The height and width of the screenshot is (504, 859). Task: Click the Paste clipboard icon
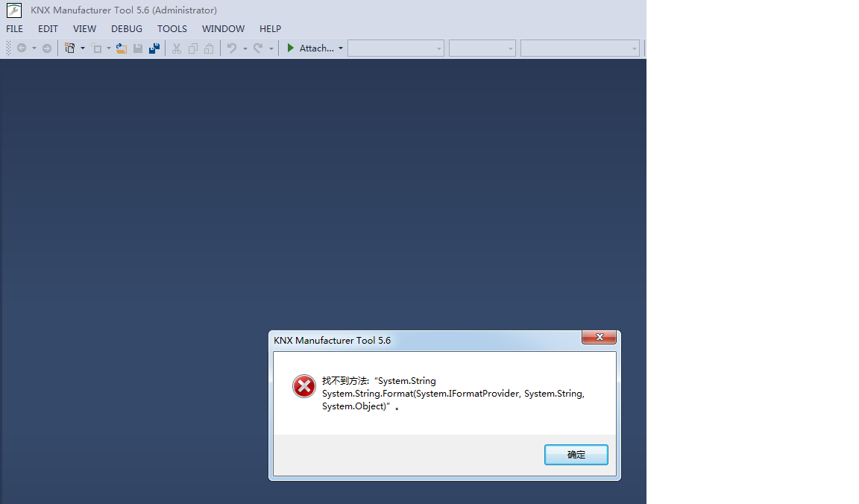coord(209,48)
